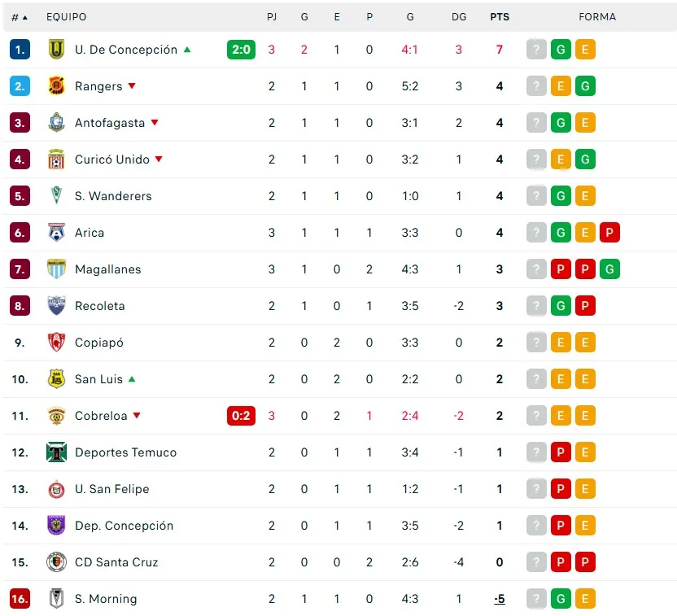The image size is (677, 616).
Task: Sort table by the # rank column
Action: coord(20,17)
